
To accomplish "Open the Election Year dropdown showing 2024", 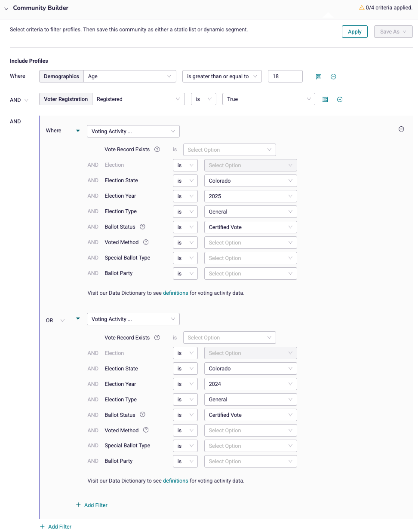I will [251, 384].
